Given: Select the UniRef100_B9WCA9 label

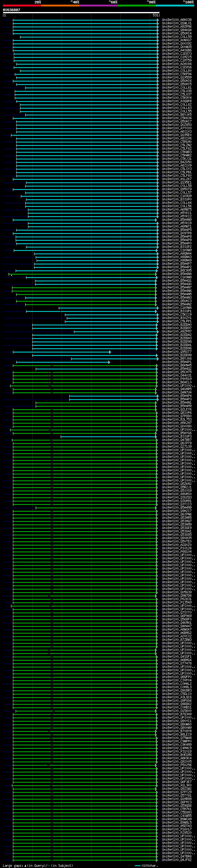Looking at the screenshot, I should click(177, 819).
